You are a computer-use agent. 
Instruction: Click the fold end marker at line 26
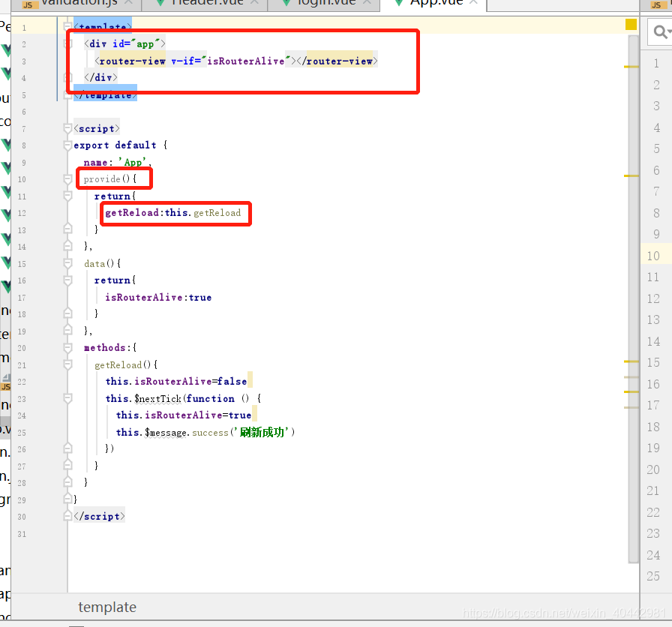click(67, 448)
